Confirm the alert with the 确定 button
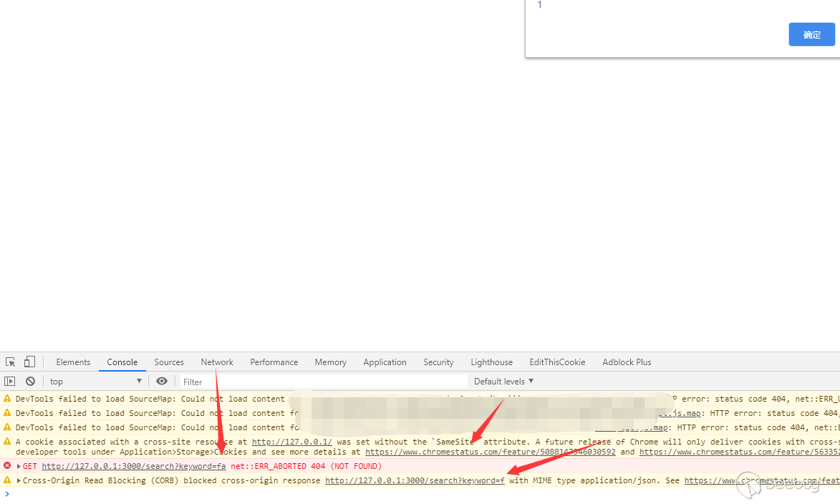Viewport: 840px width, 504px height. 811,34
